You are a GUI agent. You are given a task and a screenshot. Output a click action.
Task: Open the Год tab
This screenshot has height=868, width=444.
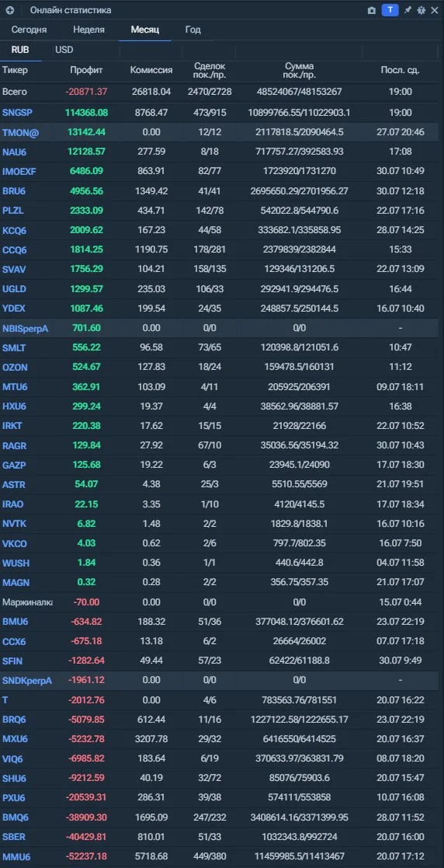pyautogui.click(x=193, y=30)
